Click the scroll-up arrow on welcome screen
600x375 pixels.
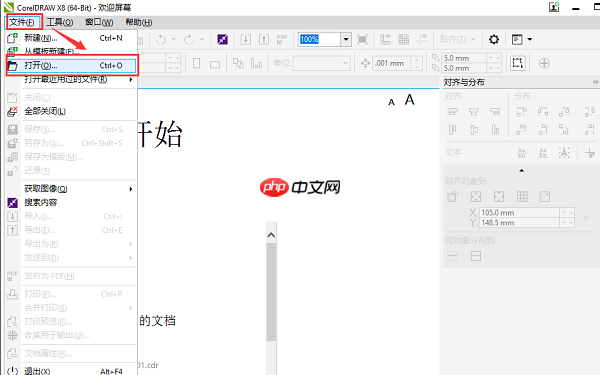point(271,235)
